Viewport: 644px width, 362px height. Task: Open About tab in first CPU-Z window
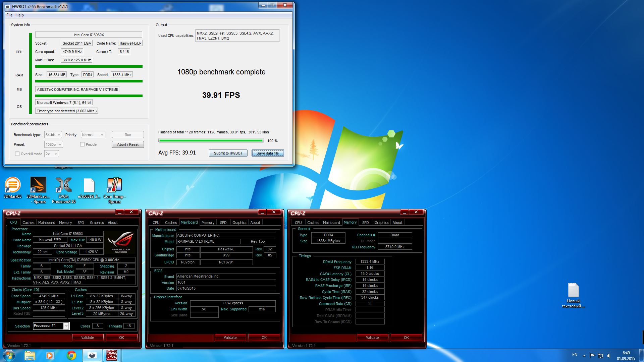113,223
